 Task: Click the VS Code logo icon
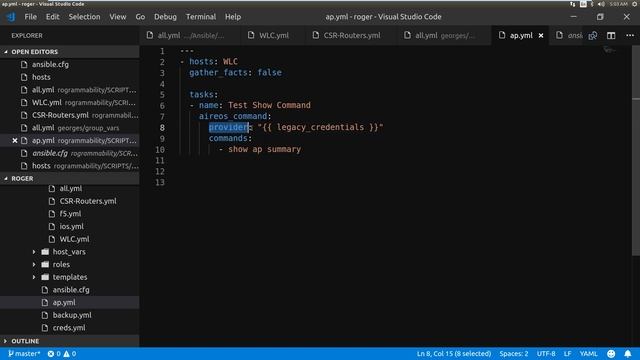pos(11,17)
